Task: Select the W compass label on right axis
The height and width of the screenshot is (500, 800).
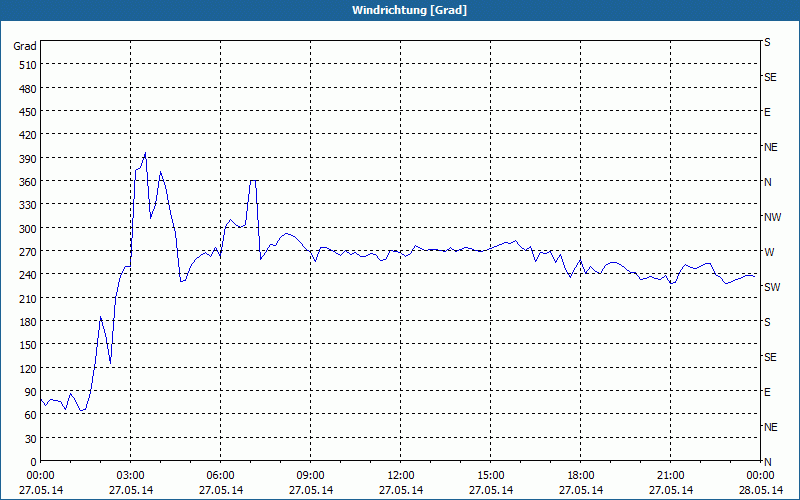Action: point(769,252)
